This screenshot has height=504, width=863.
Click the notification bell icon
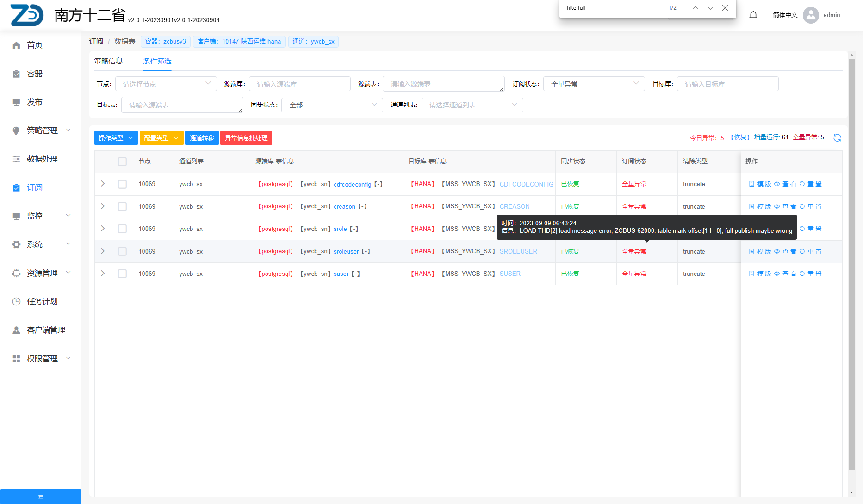click(x=753, y=15)
